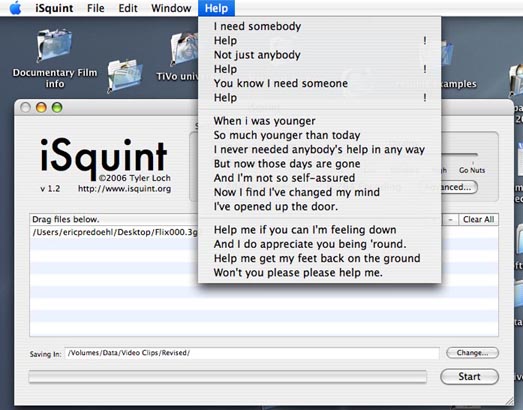
Task: Click the http://www.isquint.org link text
Action: coord(124,189)
